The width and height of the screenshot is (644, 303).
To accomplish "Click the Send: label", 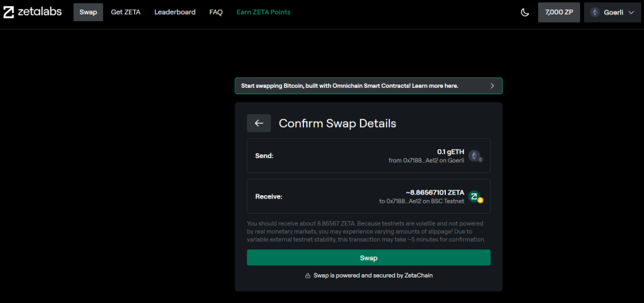I will pos(264,156).
